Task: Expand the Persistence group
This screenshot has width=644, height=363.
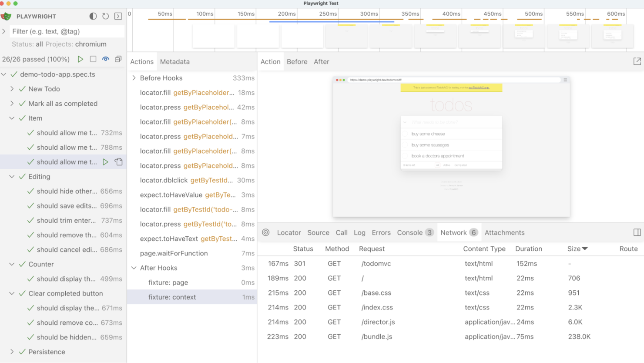Action: tap(12, 352)
